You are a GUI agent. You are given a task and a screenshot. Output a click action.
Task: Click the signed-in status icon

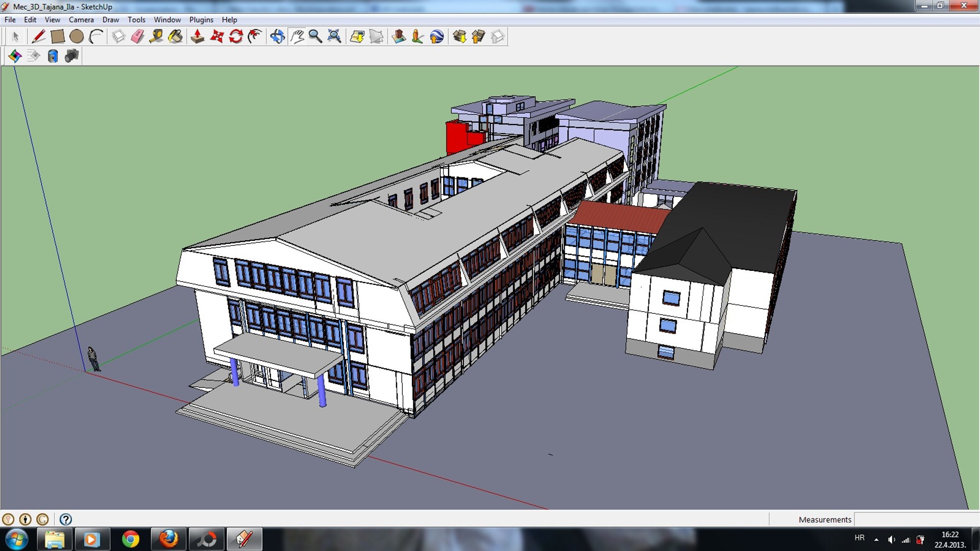coord(42,519)
